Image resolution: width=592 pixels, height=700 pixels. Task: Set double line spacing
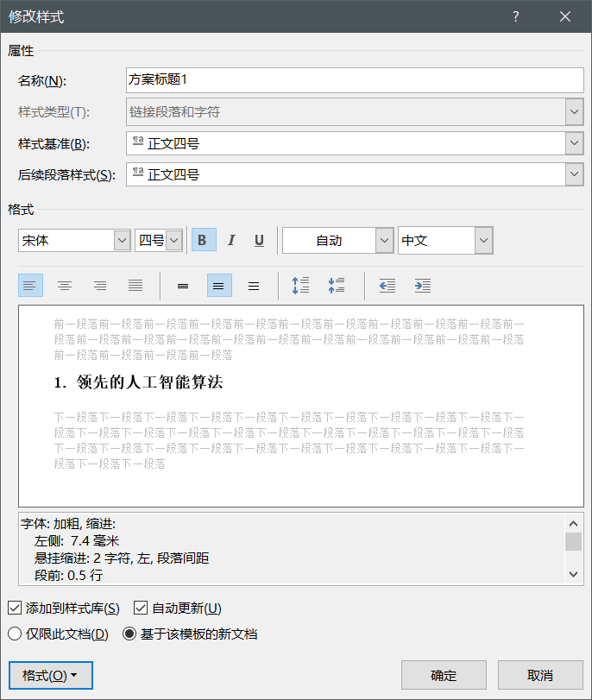click(254, 286)
